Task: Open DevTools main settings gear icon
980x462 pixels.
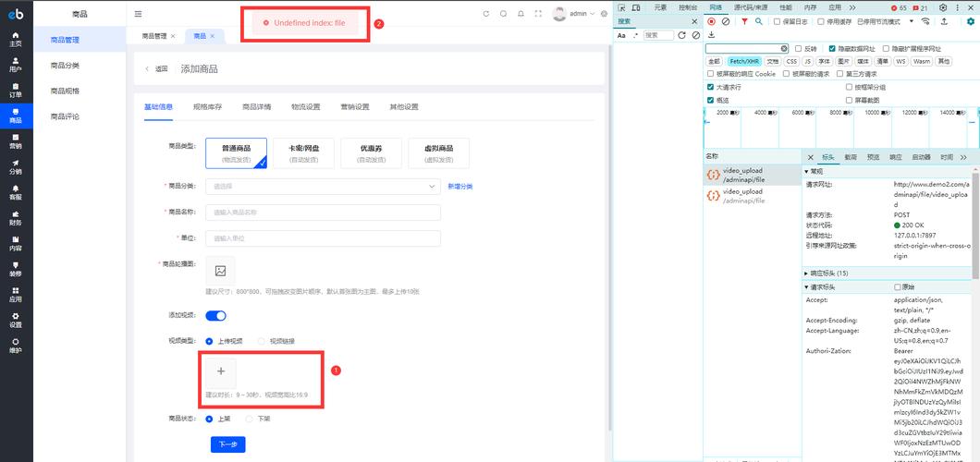Action: 943,7
